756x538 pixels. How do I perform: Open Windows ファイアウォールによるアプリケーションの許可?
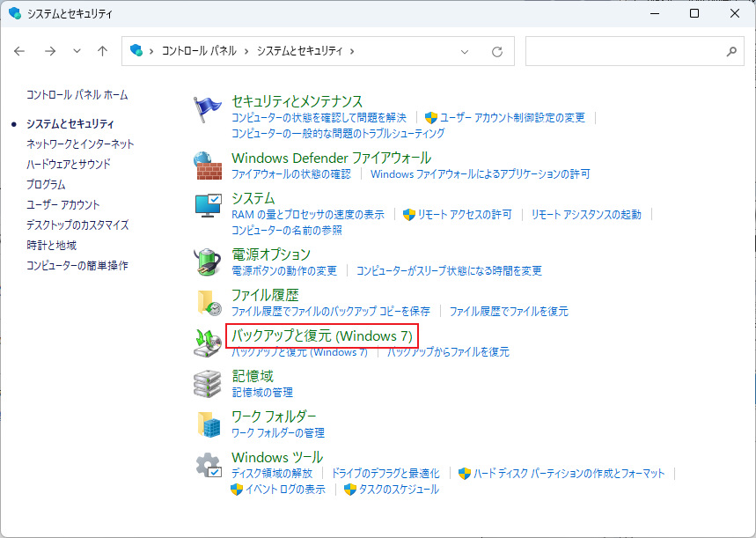point(481,173)
